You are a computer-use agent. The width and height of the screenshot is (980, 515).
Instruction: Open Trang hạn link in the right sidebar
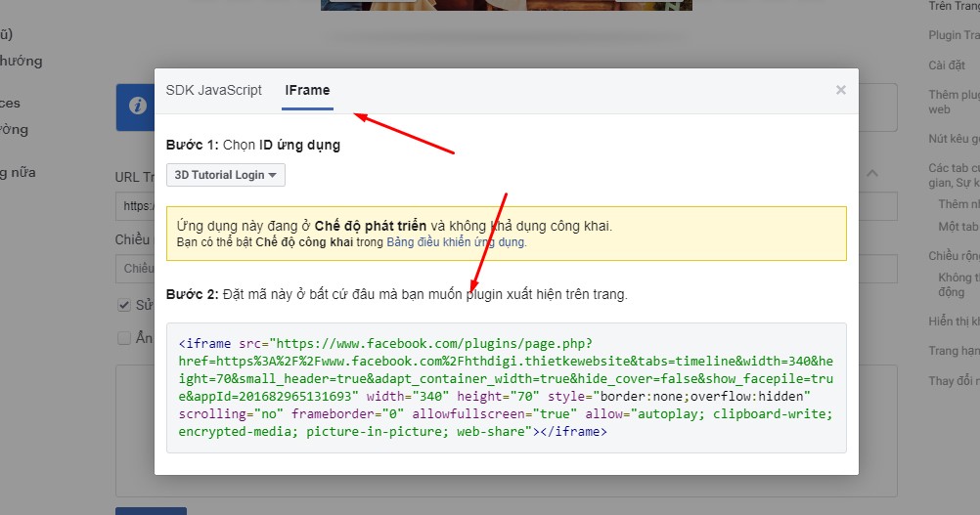(954, 351)
